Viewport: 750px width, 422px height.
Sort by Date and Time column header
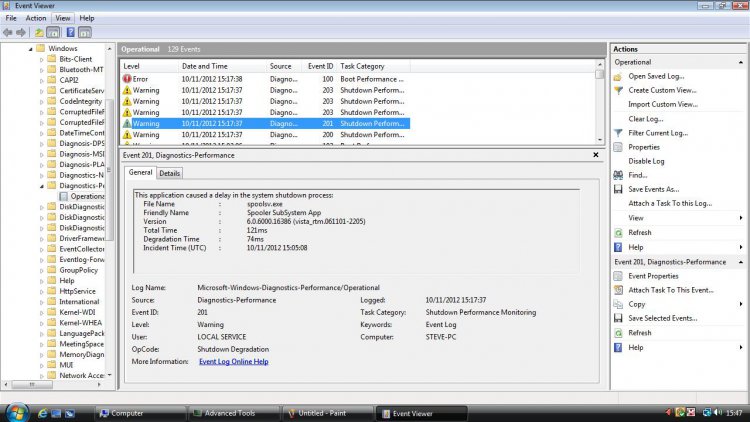pyautogui.click(x=222, y=66)
